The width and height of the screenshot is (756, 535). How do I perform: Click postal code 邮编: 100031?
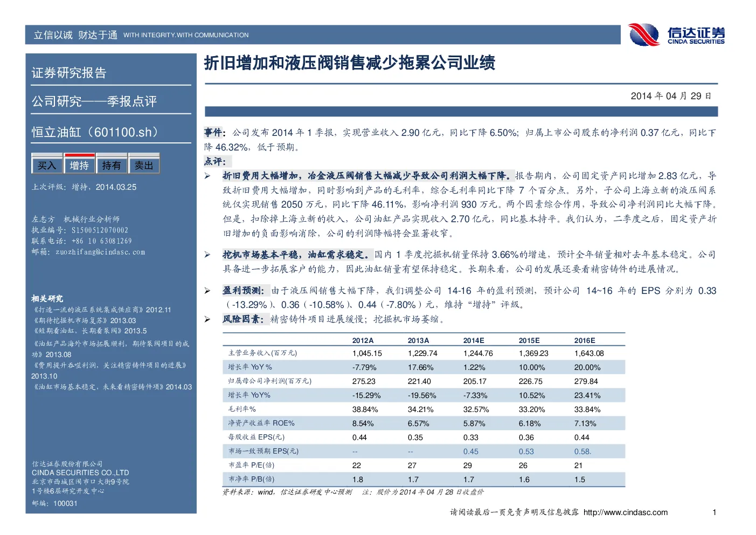pos(54,504)
